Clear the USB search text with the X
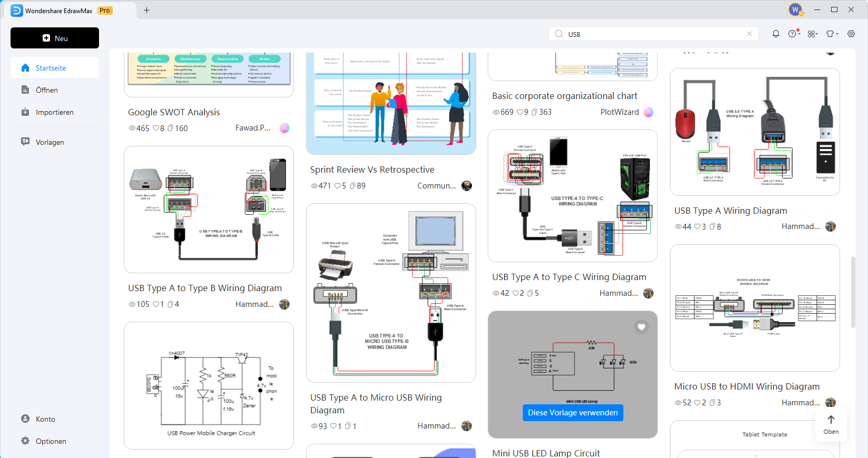 (749, 34)
